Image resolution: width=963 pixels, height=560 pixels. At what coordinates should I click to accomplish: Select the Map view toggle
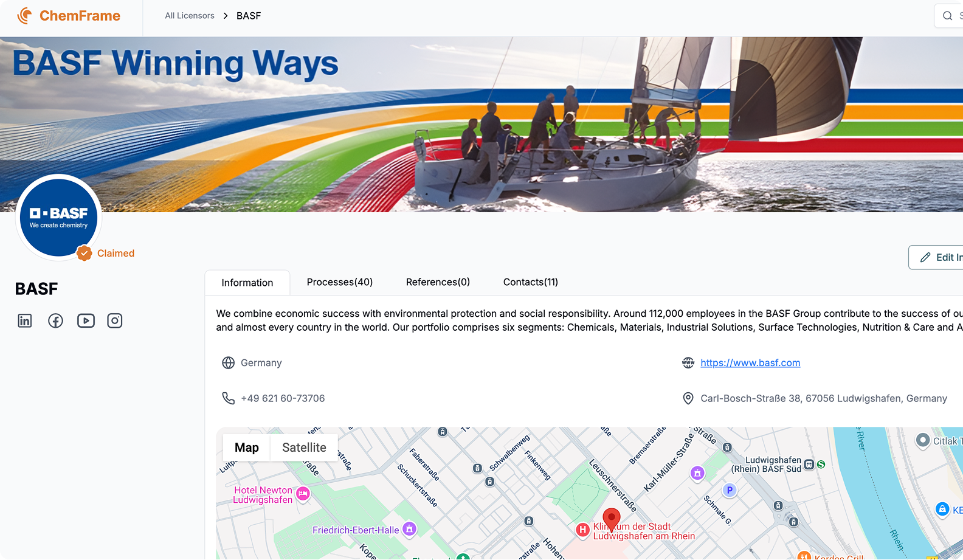click(x=247, y=448)
